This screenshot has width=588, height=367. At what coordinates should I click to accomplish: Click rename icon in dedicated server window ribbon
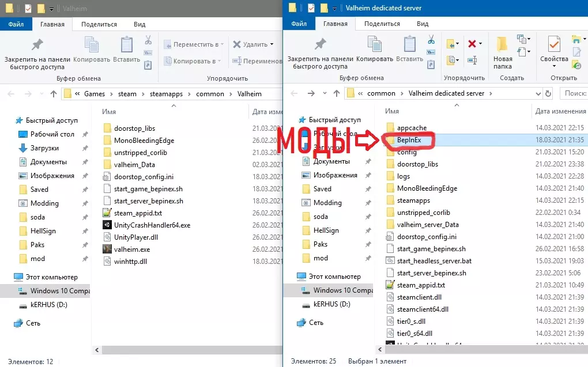coord(473,60)
